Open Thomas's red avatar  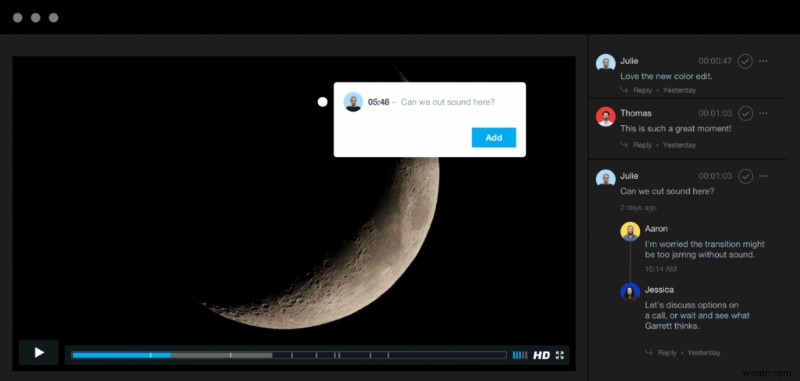[x=606, y=116]
